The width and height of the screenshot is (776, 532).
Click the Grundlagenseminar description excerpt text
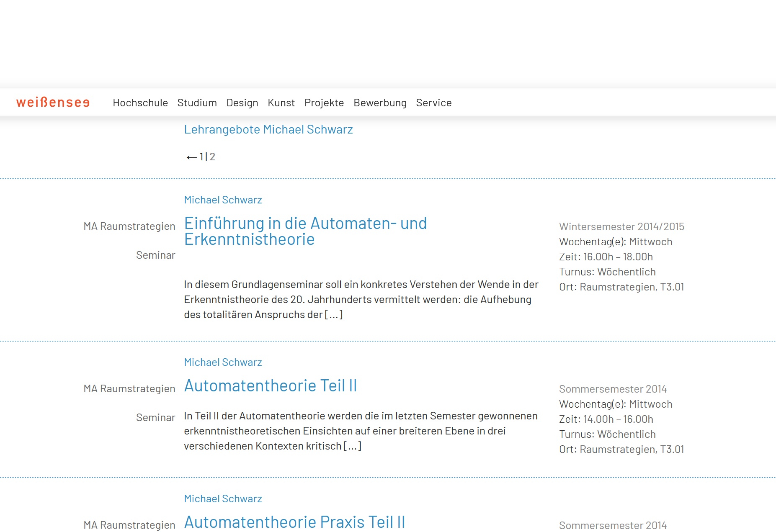pyautogui.click(x=361, y=300)
